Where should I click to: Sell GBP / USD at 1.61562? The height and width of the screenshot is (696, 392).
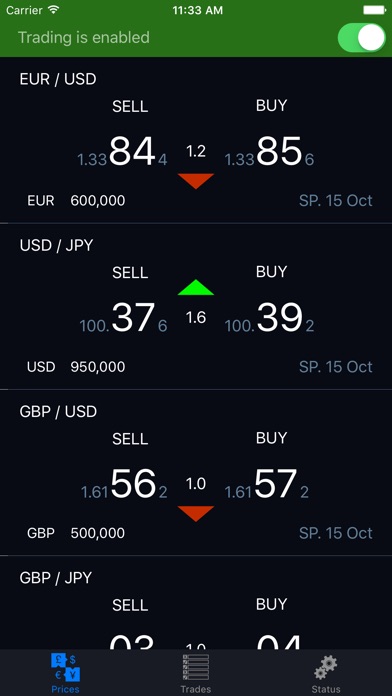point(124,484)
